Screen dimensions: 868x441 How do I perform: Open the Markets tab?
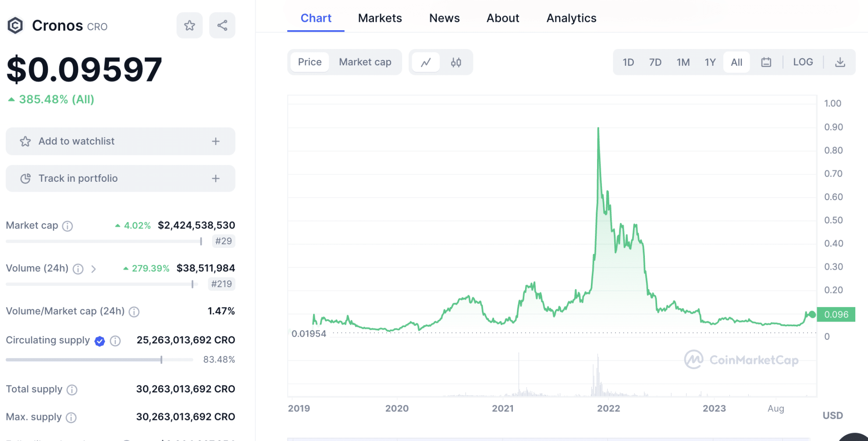click(x=380, y=18)
